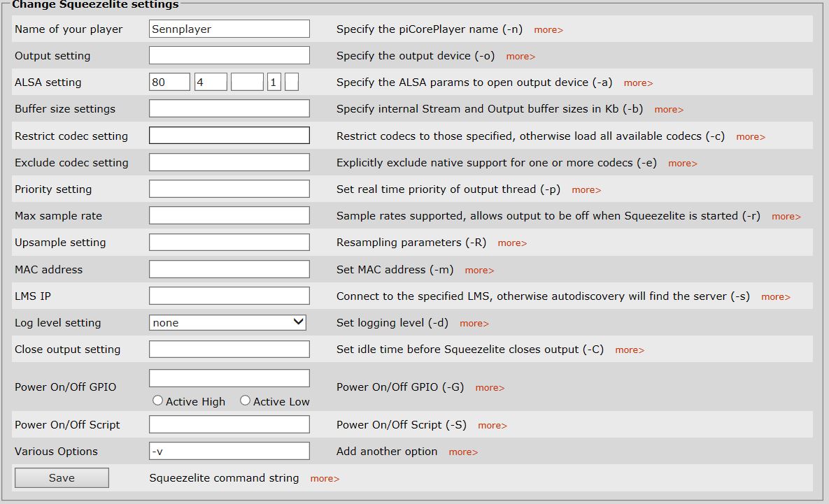Click the empty ALSA field between 4 and 1

[x=248, y=82]
